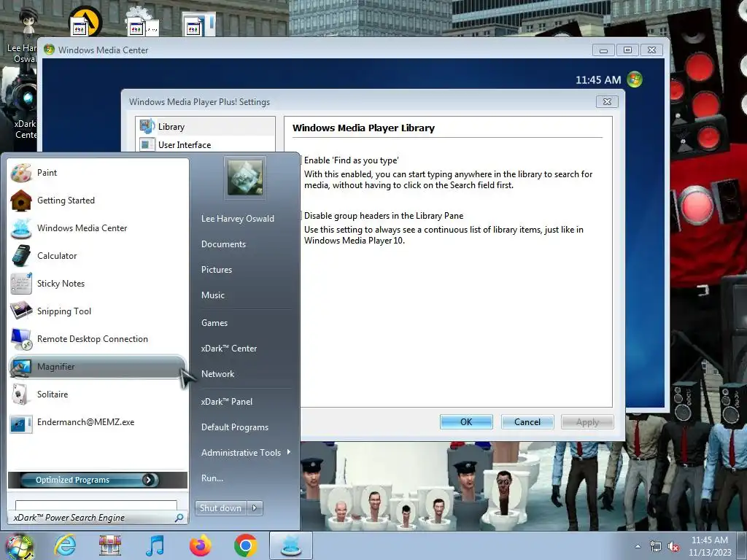Image resolution: width=747 pixels, height=560 pixels.
Task: Close the Windows Media Player Plus! Settings dialog
Action: coord(608,102)
